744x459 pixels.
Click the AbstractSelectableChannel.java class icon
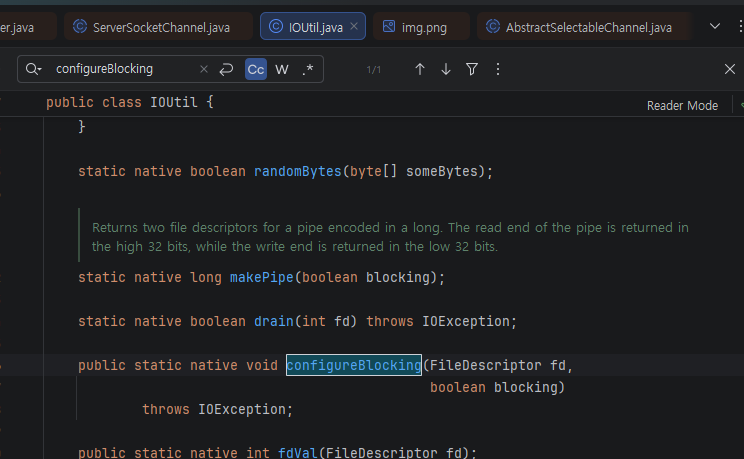tap(493, 27)
